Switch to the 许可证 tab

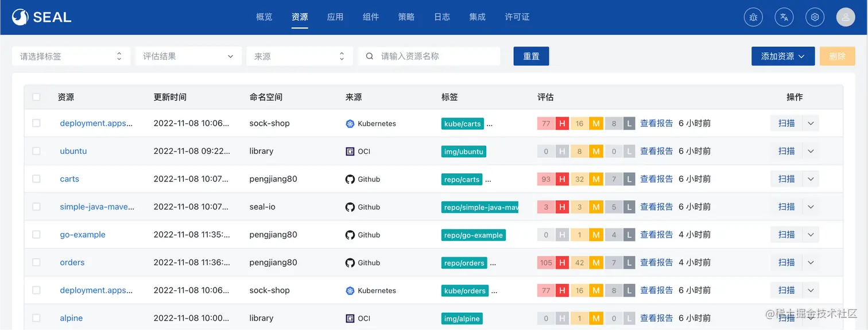tap(517, 17)
